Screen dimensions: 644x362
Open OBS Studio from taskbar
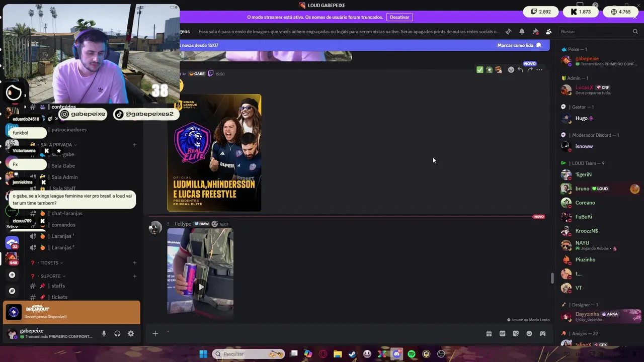pos(441,354)
